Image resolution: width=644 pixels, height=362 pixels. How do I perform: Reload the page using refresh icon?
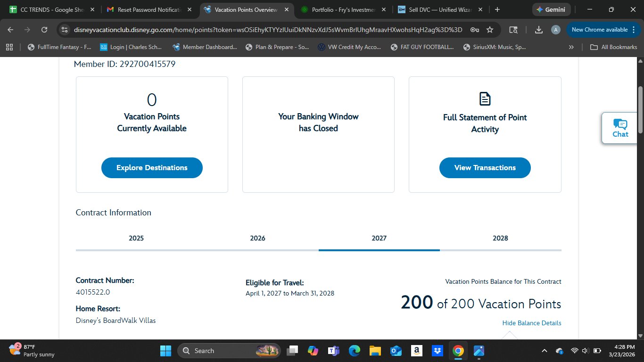pyautogui.click(x=44, y=30)
